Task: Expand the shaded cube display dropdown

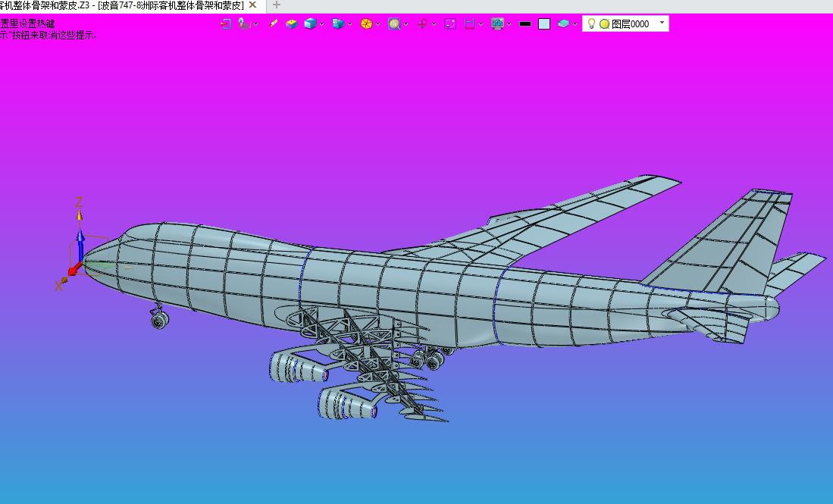Action: [322, 24]
